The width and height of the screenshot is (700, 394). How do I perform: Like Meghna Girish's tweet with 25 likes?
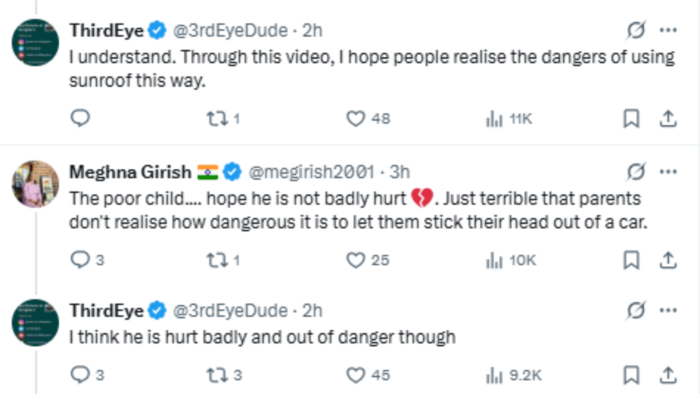[x=368, y=260]
